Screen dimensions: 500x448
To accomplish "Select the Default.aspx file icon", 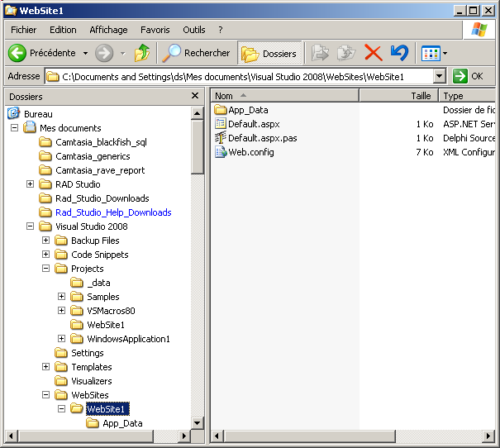I will (x=221, y=124).
